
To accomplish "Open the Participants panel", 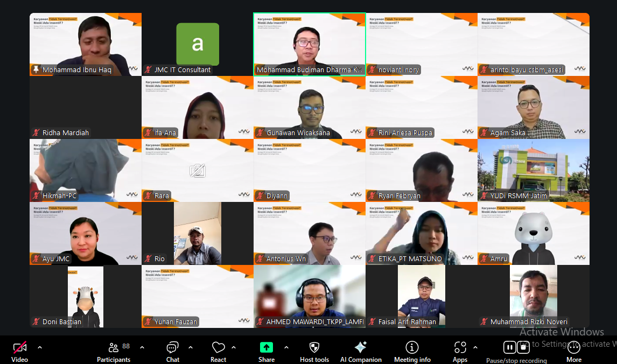I will (114, 348).
